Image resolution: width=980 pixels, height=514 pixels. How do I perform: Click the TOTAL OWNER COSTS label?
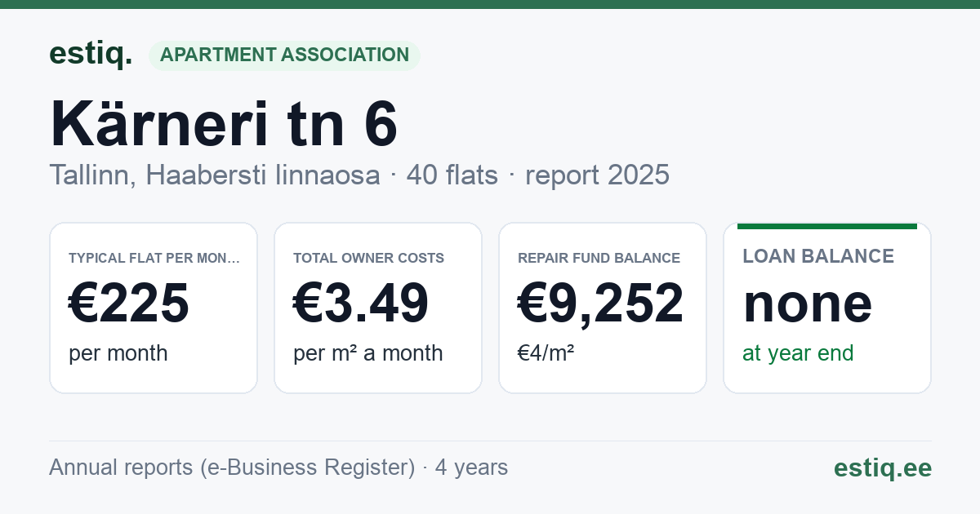click(x=369, y=258)
